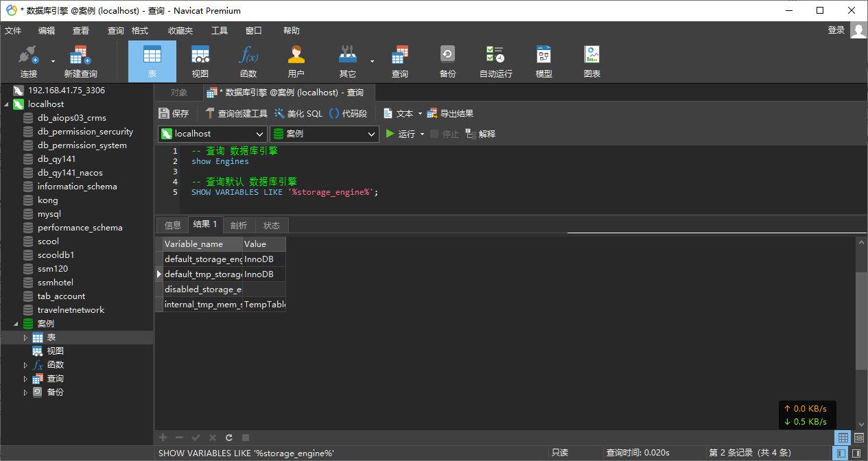The height and width of the screenshot is (461, 868).
Task: Open the 连接 connection tool
Action: [28, 61]
